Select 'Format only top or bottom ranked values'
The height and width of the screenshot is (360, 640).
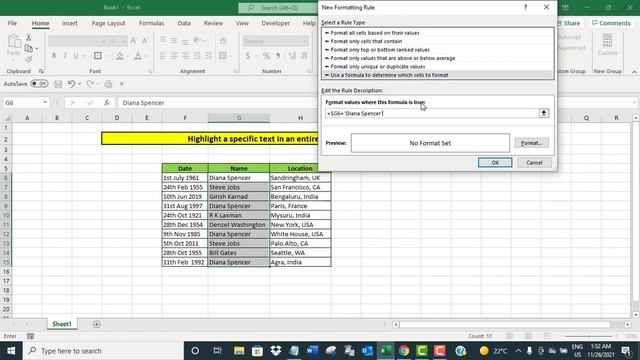point(438,50)
